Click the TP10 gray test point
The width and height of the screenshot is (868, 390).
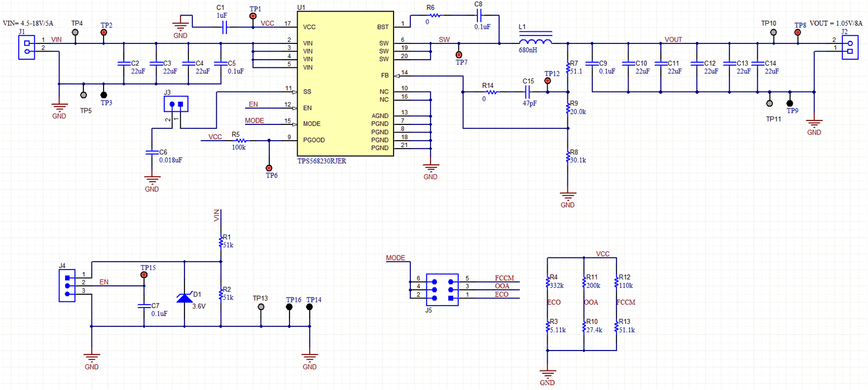(774, 32)
